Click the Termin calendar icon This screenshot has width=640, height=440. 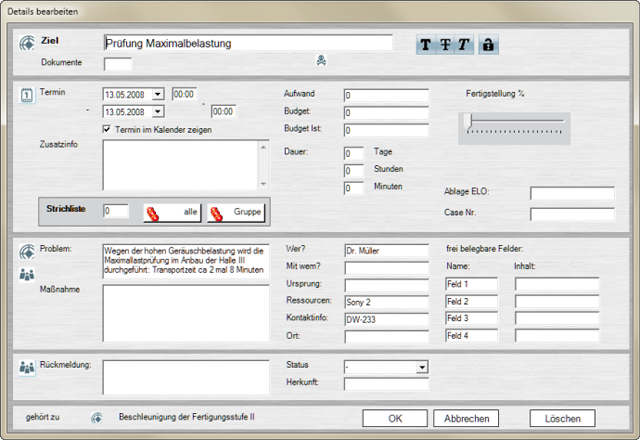[27, 94]
